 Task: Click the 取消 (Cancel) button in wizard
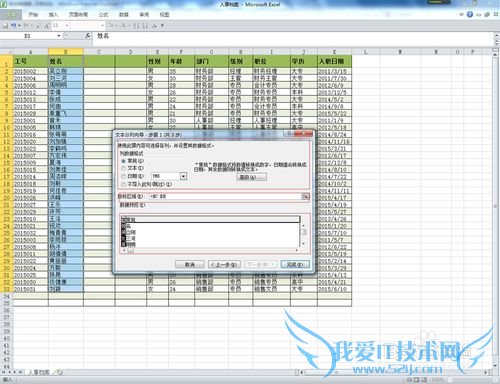tap(190, 264)
